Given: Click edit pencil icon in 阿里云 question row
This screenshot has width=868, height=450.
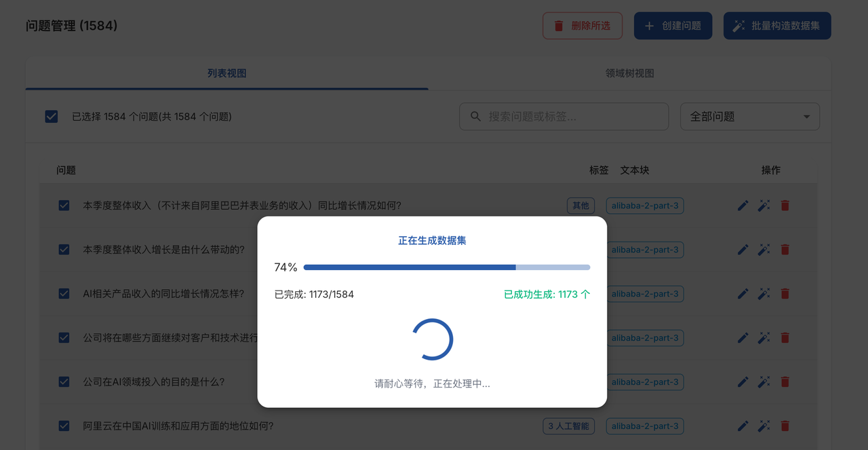Looking at the screenshot, I should [743, 426].
